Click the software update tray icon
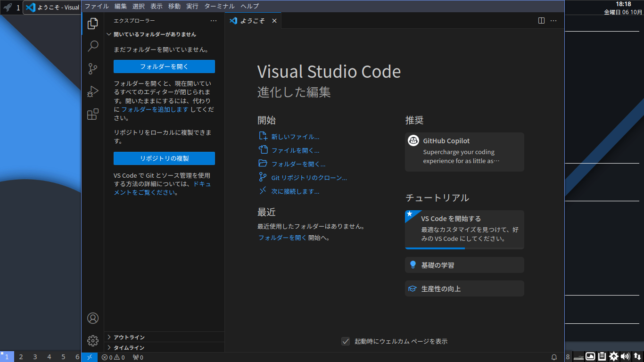644x362 pixels. 614,356
